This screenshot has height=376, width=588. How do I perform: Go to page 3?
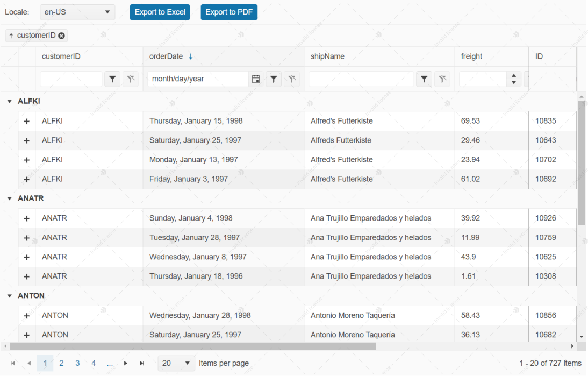click(x=77, y=363)
